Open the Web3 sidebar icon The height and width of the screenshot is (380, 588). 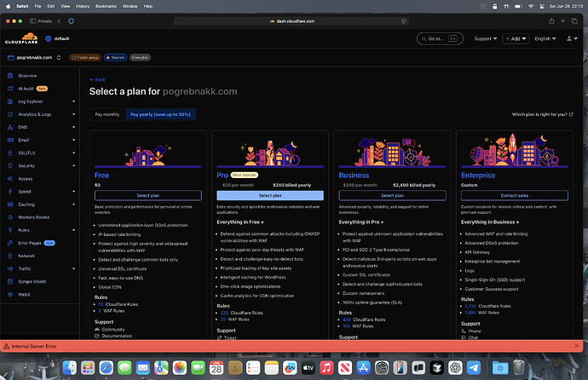[x=10, y=295]
